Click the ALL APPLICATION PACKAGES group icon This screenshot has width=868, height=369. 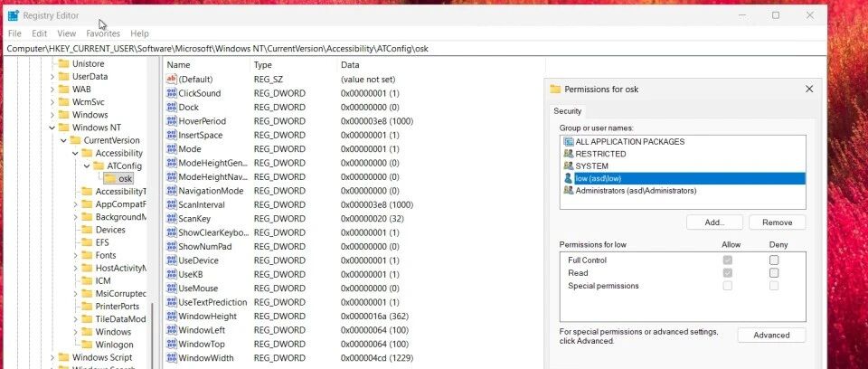pos(569,141)
